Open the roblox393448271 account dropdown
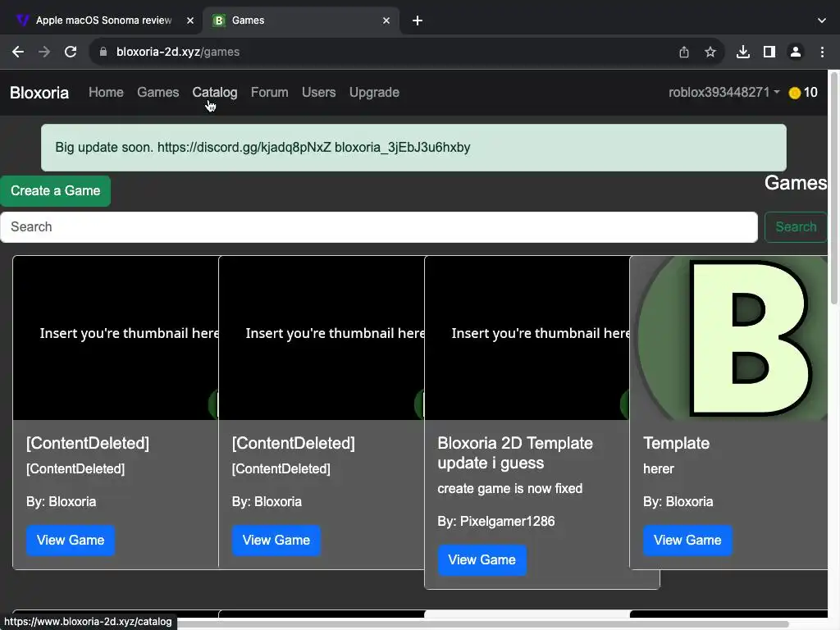Screen dimensions: 840x630 [x=724, y=92]
